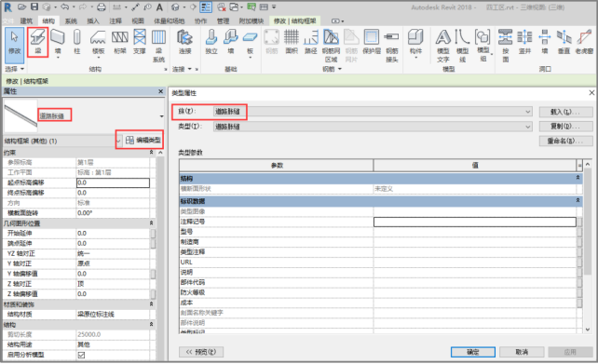Viewport: 598px width, 364px height.
Task: Click the YZ 轴对正 value 统一
Action: 84,253
